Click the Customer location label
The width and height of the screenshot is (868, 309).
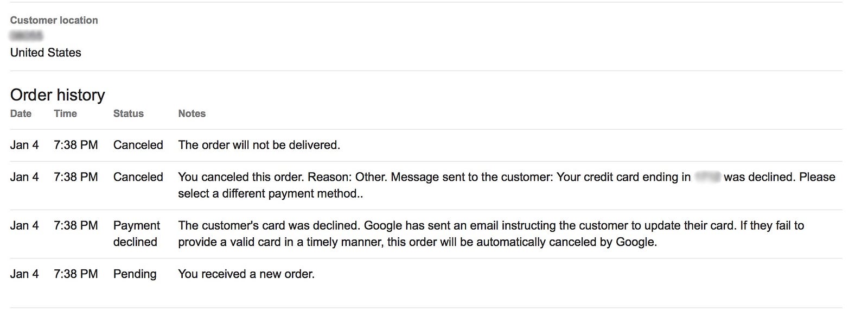pyautogui.click(x=54, y=20)
